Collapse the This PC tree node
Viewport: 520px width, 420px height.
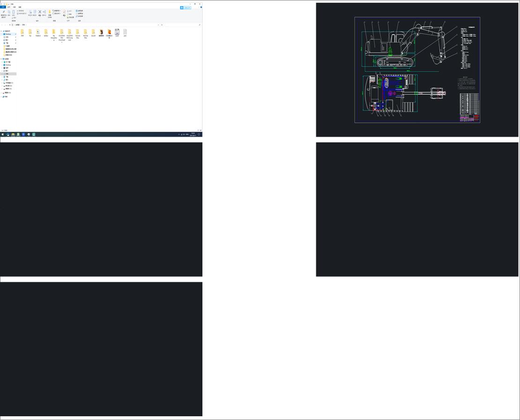[x=1, y=59]
